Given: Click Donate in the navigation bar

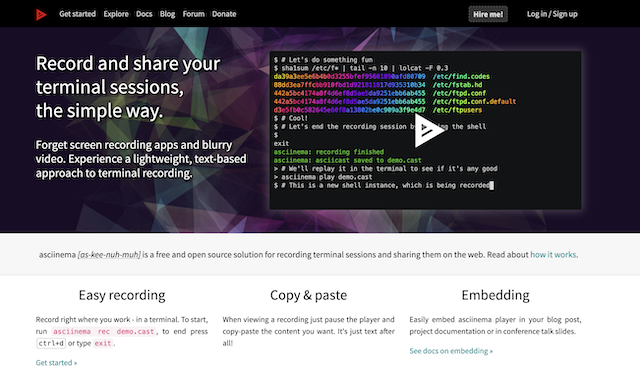Looking at the screenshot, I should tap(224, 14).
